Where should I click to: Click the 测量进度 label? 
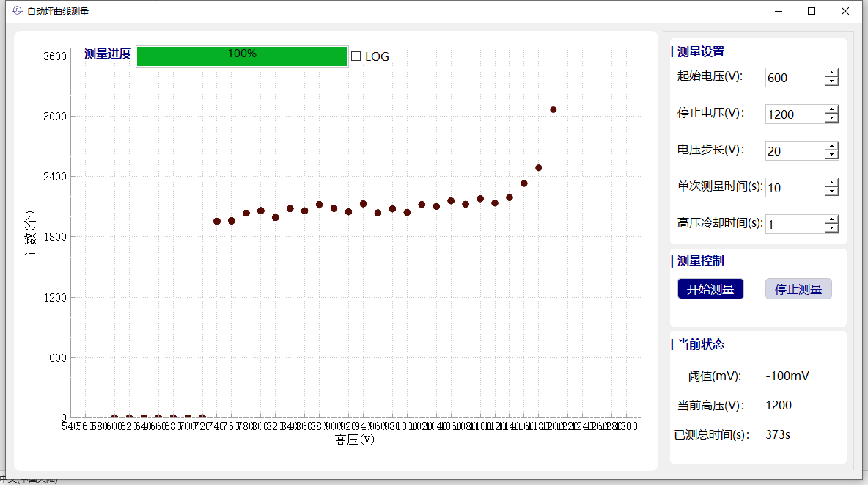(x=107, y=54)
